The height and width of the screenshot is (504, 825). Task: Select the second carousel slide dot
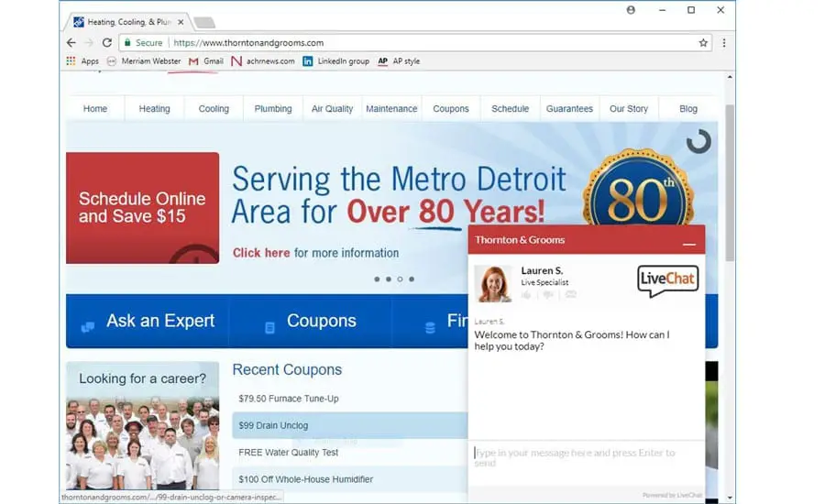pyautogui.click(x=389, y=279)
